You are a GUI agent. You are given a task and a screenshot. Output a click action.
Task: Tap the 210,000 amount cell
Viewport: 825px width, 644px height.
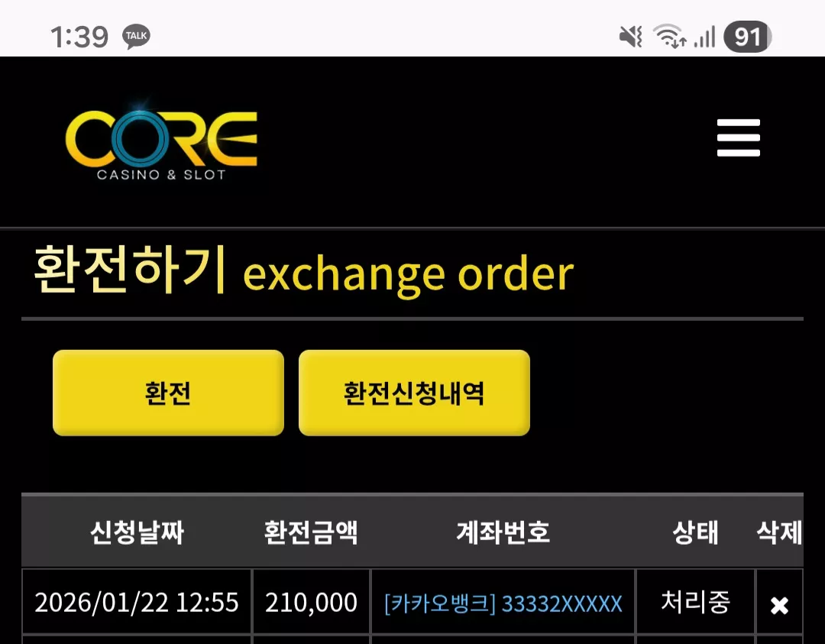[x=312, y=601]
